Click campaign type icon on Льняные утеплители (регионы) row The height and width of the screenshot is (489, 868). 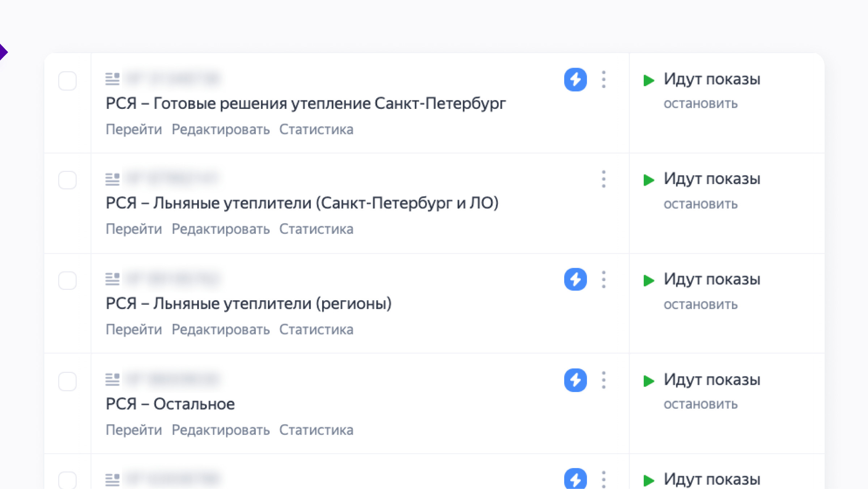point(112,279)
